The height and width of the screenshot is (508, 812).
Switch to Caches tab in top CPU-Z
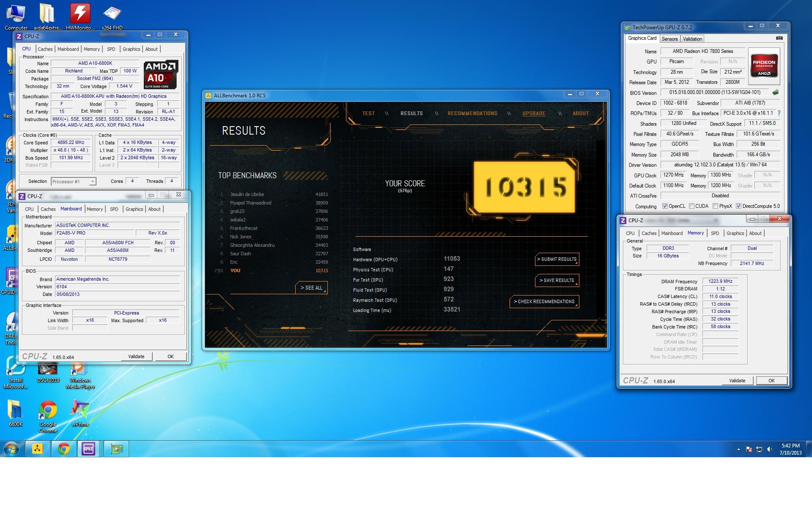click(x=45, y=49)
